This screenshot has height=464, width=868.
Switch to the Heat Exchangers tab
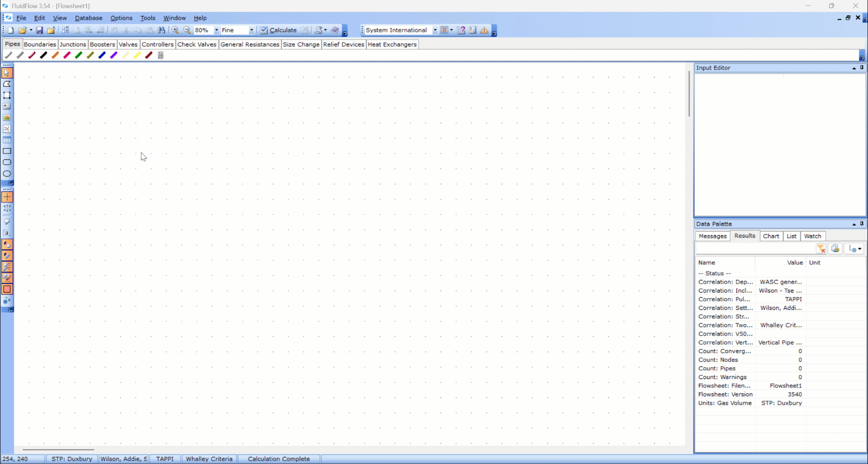[392, 44]
